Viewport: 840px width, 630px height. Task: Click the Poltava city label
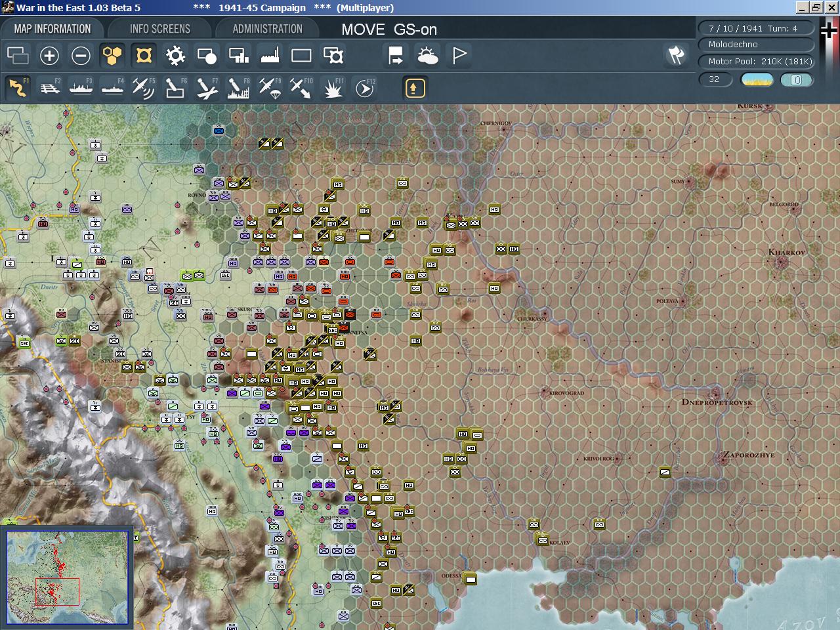[667, 301]
